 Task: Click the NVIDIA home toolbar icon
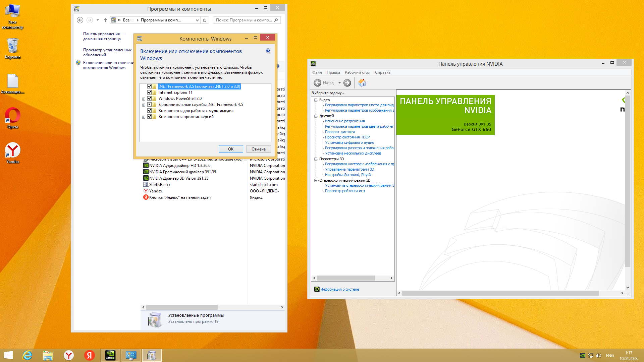(x=362, y=83)
